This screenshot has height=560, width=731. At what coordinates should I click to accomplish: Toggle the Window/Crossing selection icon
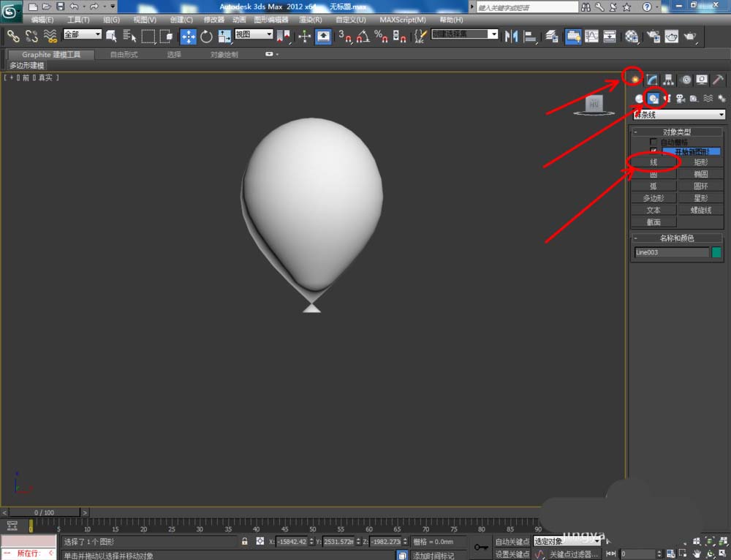tap(167, 36)
